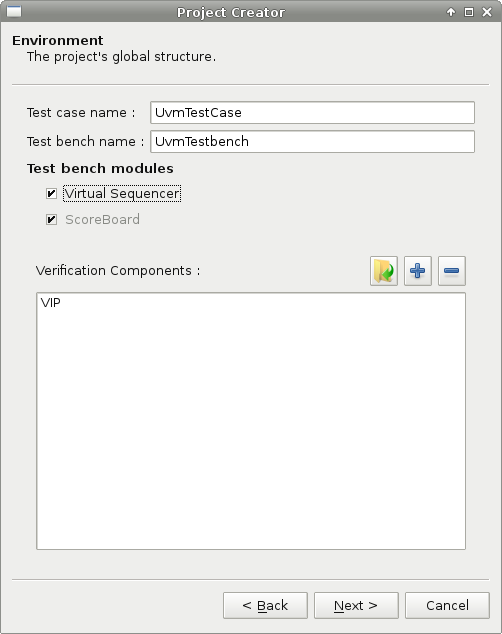The height and width of the screenshot is (634, 502).
Task: Click the Project Creator title bar
Action: (231, 12)
